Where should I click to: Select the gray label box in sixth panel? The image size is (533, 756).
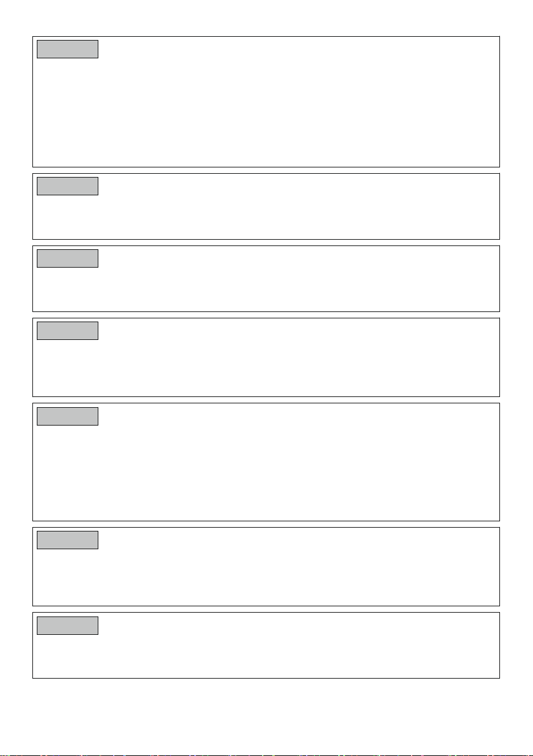click(67, 540)
